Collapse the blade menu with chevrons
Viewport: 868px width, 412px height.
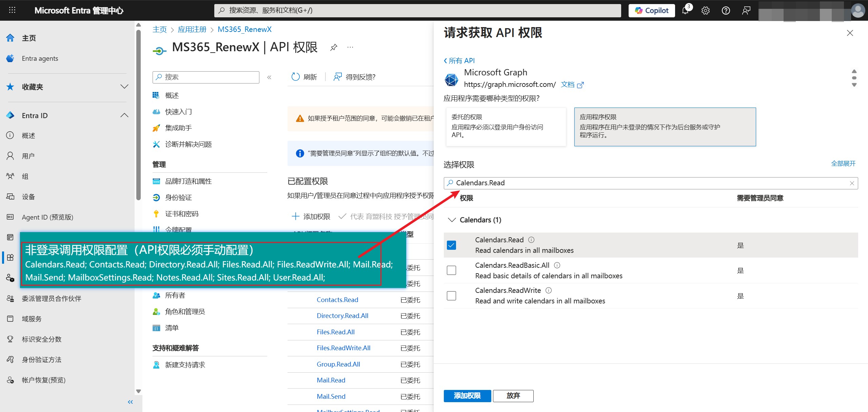coord(269,77)
